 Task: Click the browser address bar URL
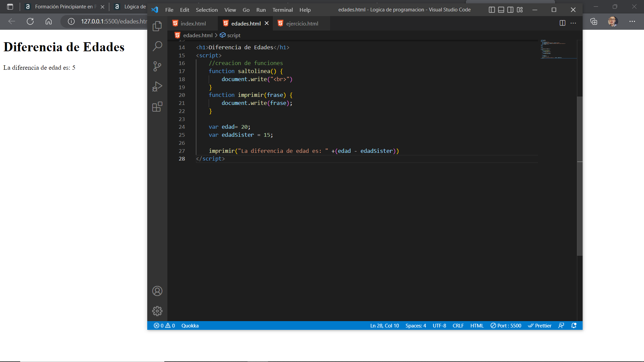pos(114,21)
